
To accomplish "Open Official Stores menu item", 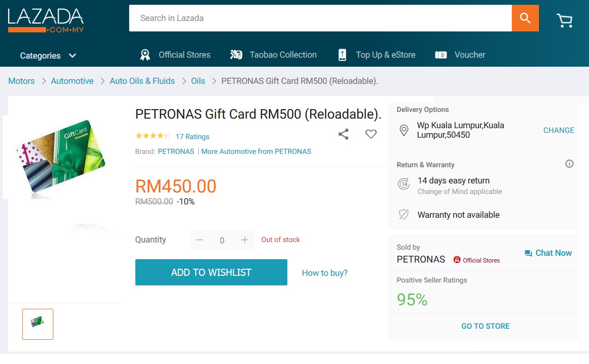I will pyautogui.click(x=184, y=55).
